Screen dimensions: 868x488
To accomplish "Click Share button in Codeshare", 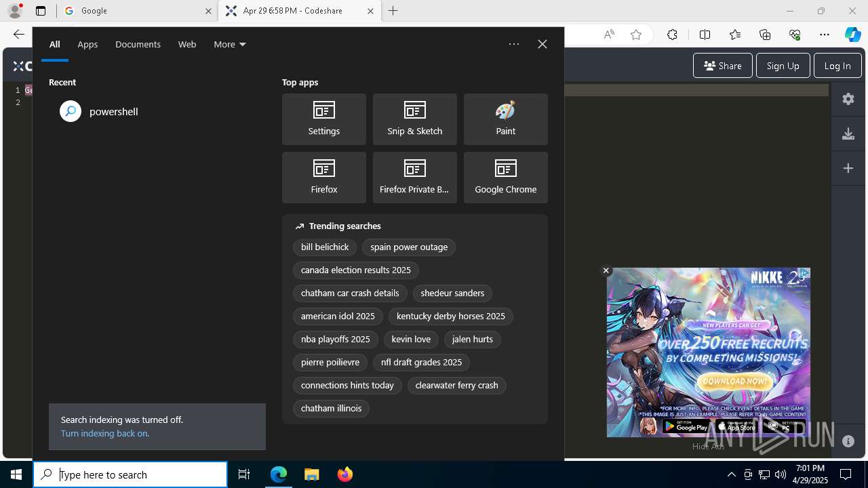I will pos(723,66).
